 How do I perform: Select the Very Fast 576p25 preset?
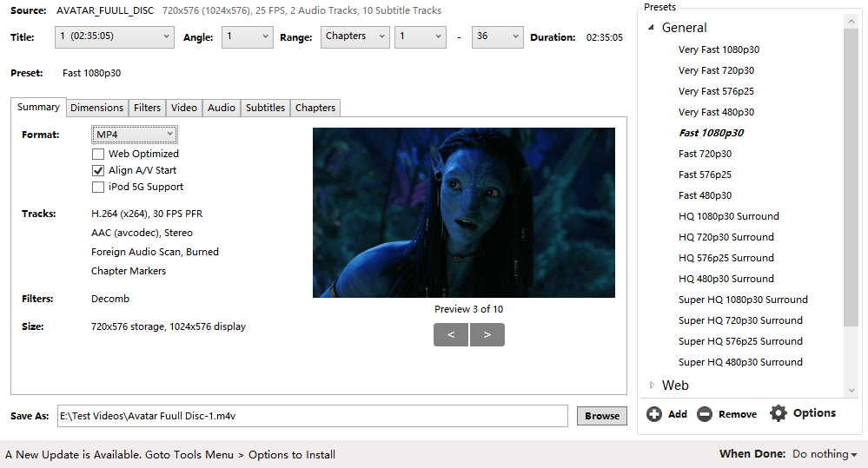pos(716,91)
